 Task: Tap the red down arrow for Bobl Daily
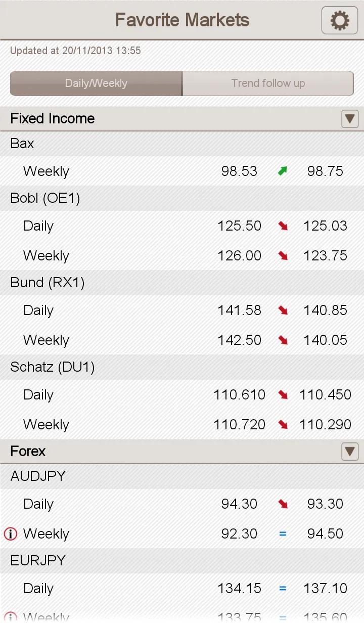pos(283,226)
